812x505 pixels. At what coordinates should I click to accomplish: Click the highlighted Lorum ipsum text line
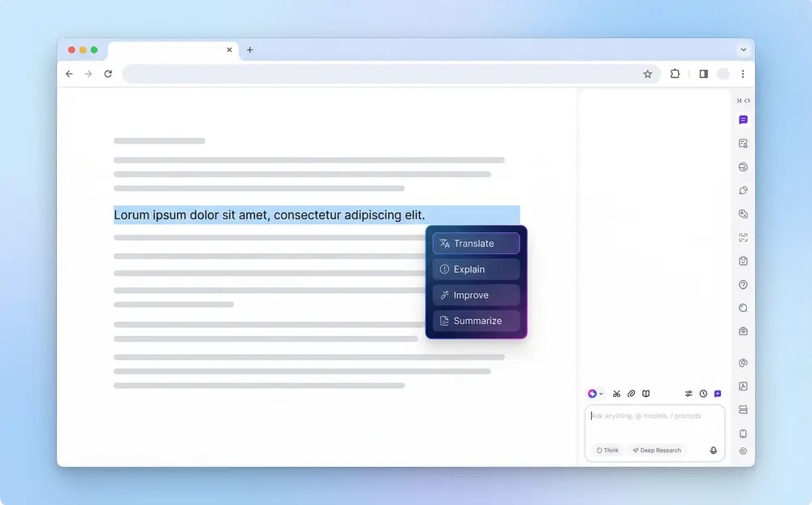317,215
